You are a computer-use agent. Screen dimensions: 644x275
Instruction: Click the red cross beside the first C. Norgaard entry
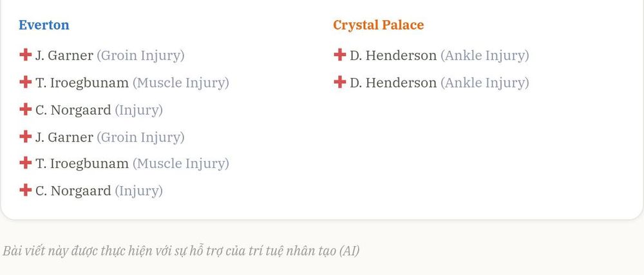coord(26,109)
